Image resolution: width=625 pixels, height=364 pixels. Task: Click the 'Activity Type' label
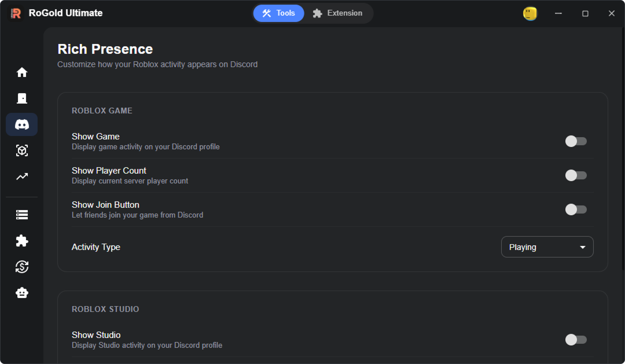[x=96, y=247]
